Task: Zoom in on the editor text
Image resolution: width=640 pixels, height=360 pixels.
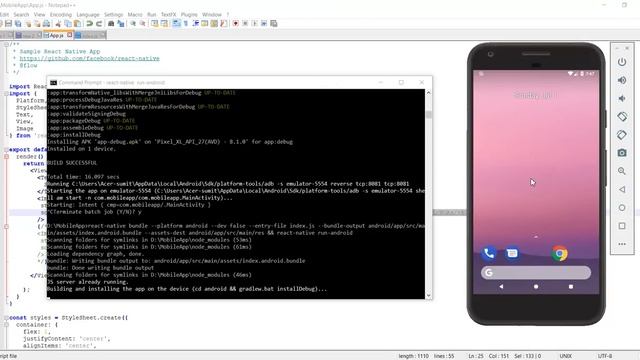Action: tap(133, 24)
